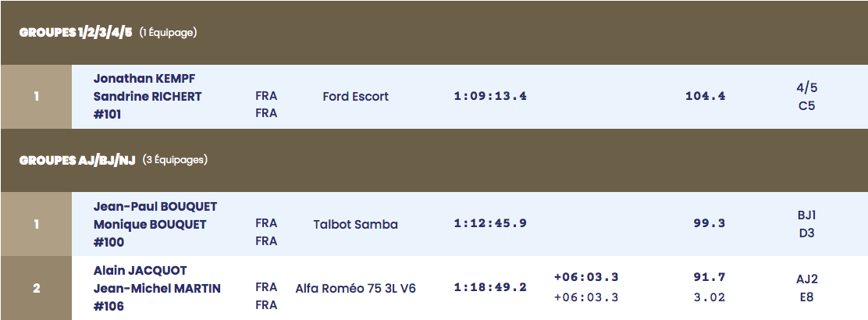Select co-driver Monique BOUQUET

(149, 224)
